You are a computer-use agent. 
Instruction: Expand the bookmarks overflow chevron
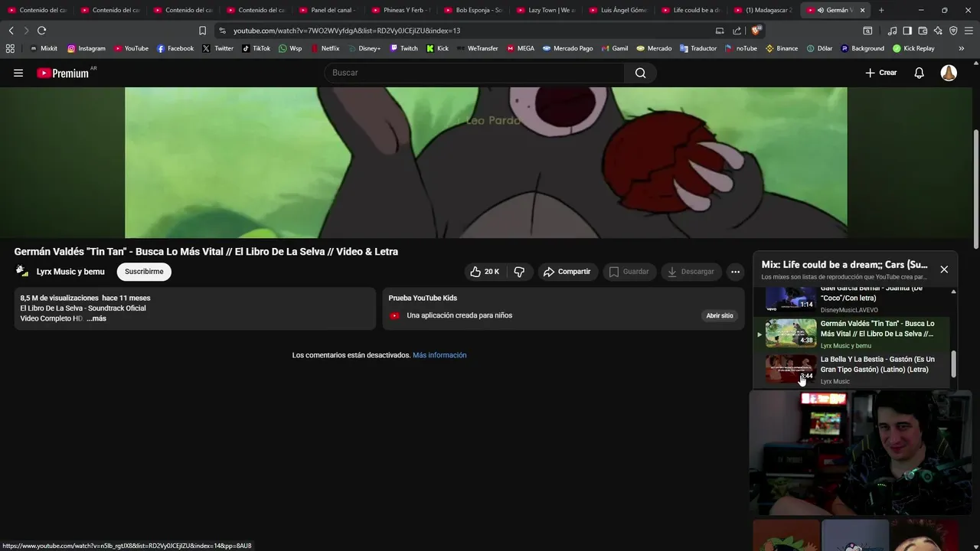click(x=962, y=48)
